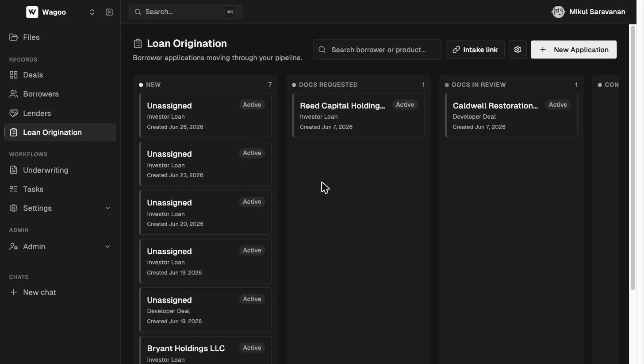Open Unassigned card created Jun 20, 2026
644x364 pixels.
205,213
